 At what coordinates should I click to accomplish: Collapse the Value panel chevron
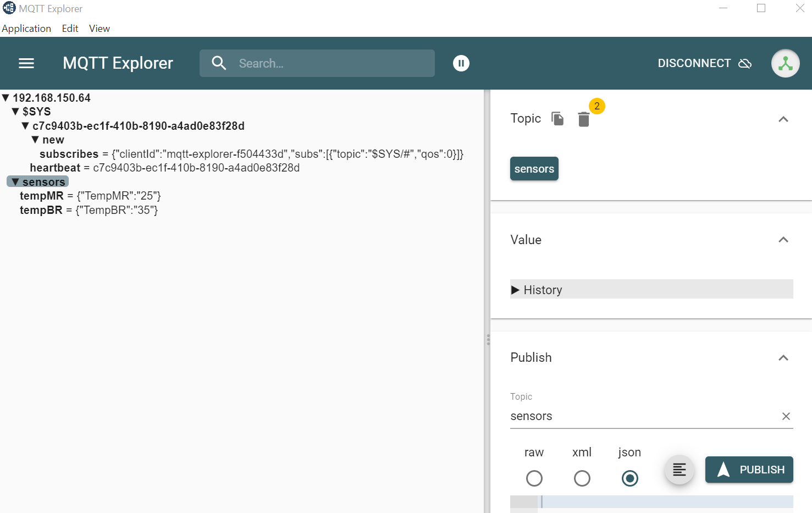783,240
